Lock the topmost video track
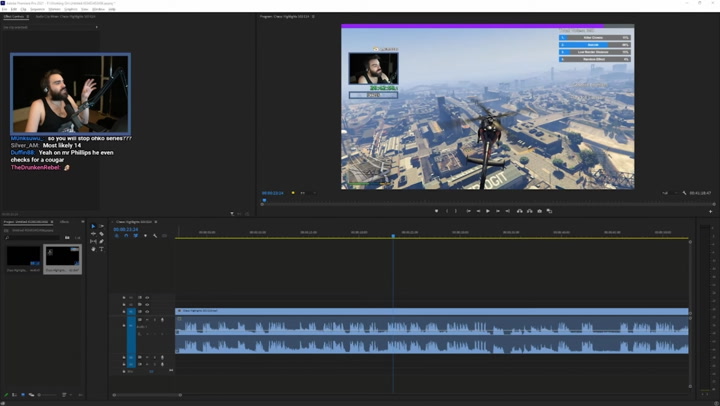Image resolution: width=720 pixels, height=406 pixels. pos(124,298)
